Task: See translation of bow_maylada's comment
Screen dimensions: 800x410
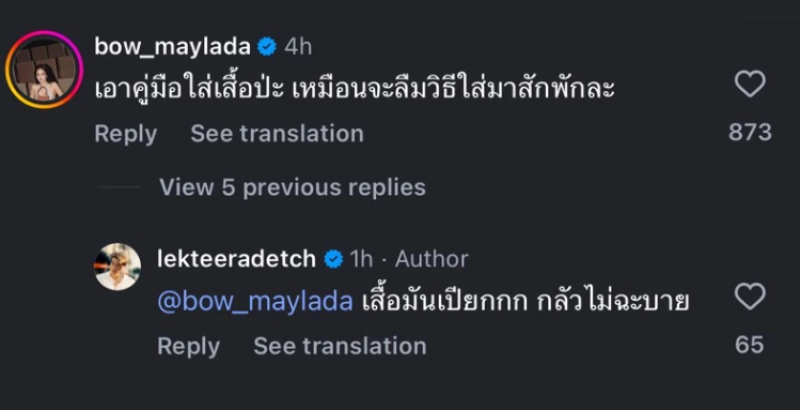Action: tap(277, 133)
